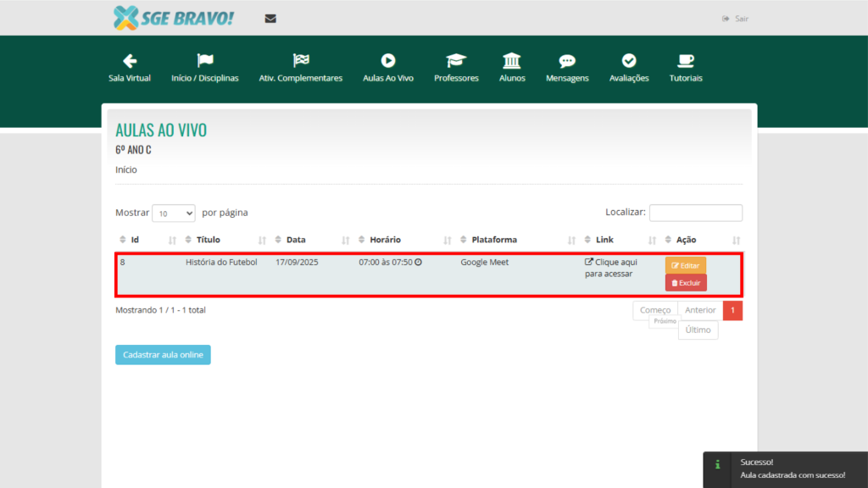Open Aulas Ao Vivo play icon
868x488 pixels.
click(x=388, y=61)
